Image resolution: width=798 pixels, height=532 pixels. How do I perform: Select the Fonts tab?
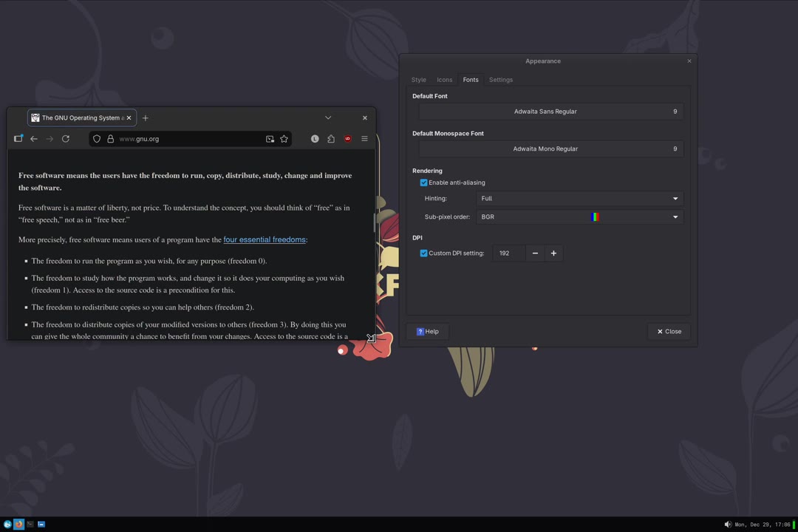pyautogui.click(x=471, y=80)
